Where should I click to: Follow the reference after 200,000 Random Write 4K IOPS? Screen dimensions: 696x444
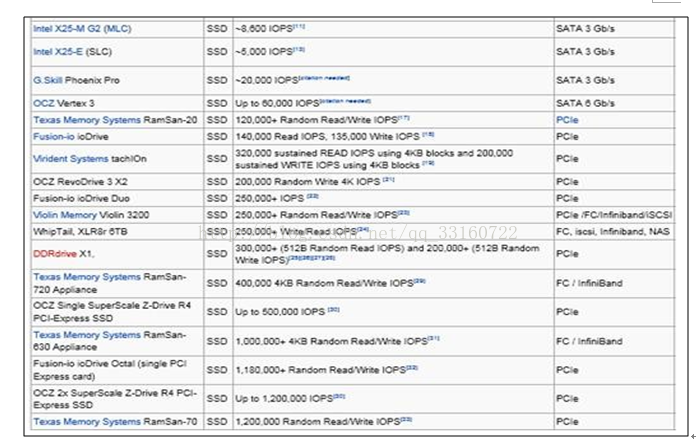click(388, 179)
